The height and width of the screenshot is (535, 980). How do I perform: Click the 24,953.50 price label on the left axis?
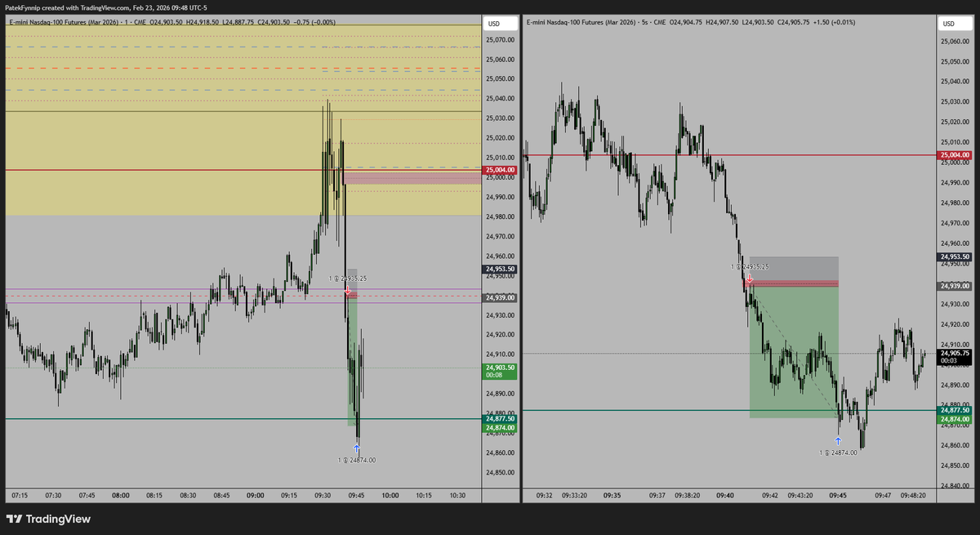[501, 269]
